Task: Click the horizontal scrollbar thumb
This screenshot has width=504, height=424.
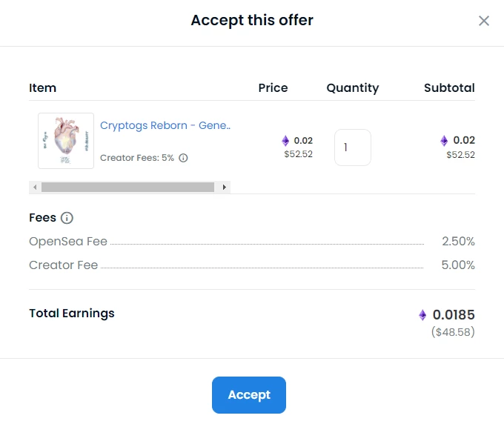Action: click(127, 187)
